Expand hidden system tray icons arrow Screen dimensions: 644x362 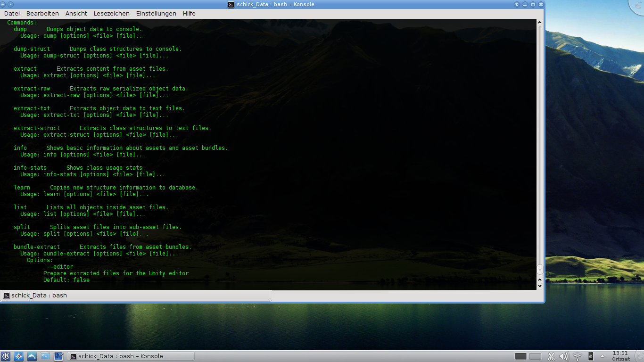coord(603,356)
